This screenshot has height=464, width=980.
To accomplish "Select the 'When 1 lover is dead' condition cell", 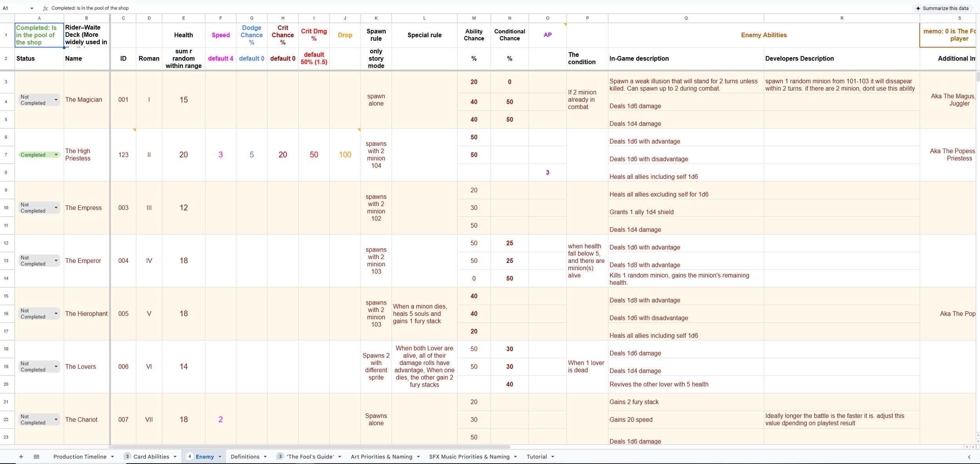I will click(587, 366).
